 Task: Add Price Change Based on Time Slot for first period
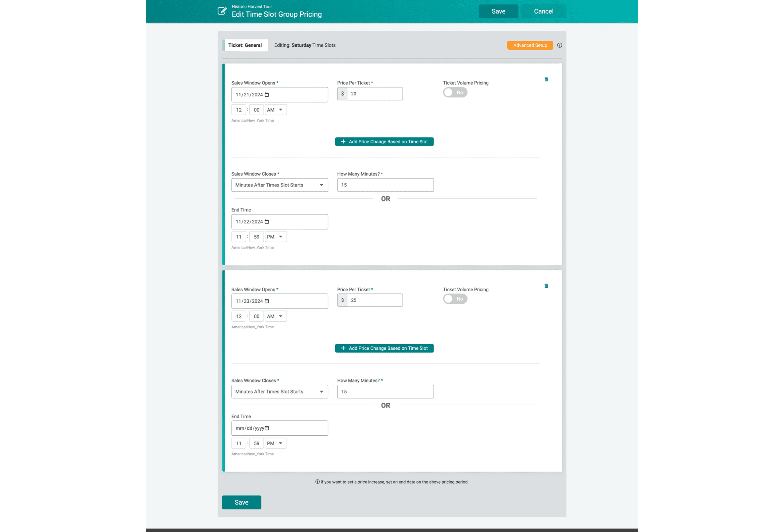coord(384,141)
